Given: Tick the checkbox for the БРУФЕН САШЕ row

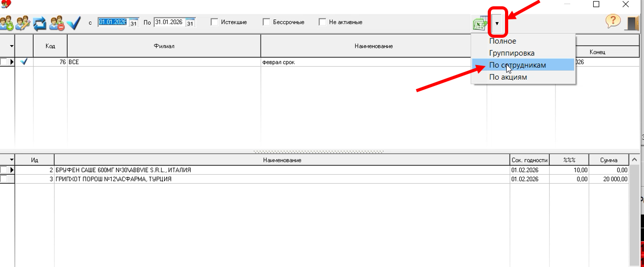Looking at the screenshot, I should (x=4, y=170).
